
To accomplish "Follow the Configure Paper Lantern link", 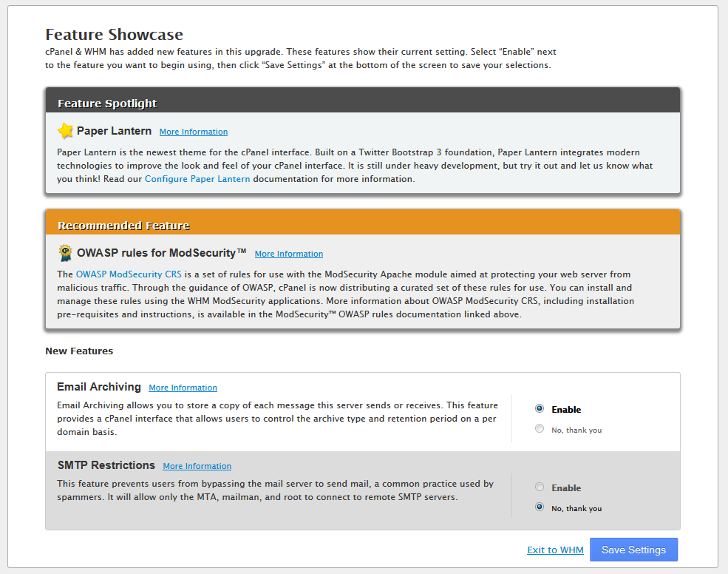I will point(197,179).
